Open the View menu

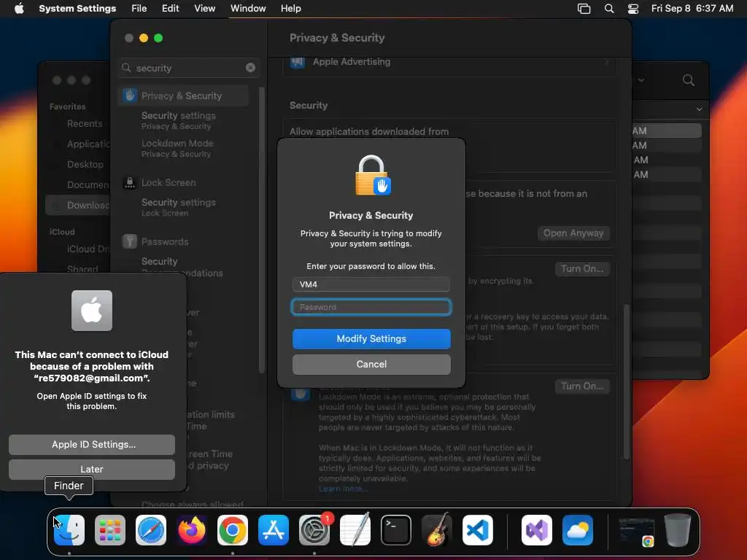pyautogui.click(x=204, y=9)
